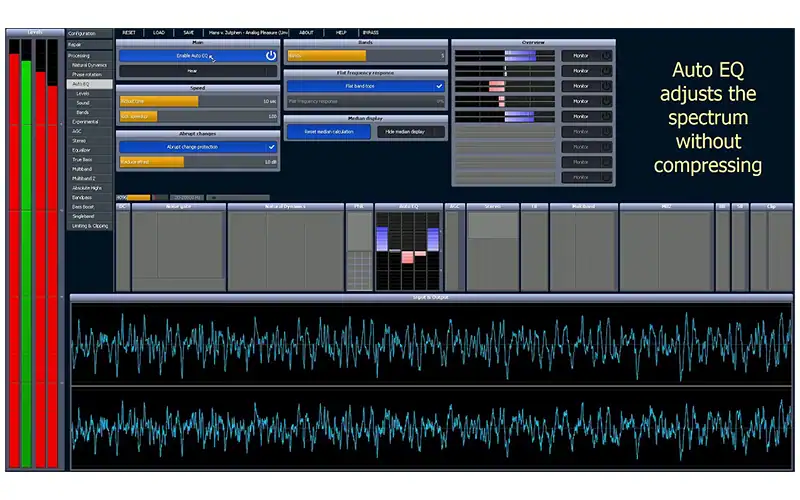
Task: Click the Enable Auto EQ power icon
Action: (x=270, y=56)
